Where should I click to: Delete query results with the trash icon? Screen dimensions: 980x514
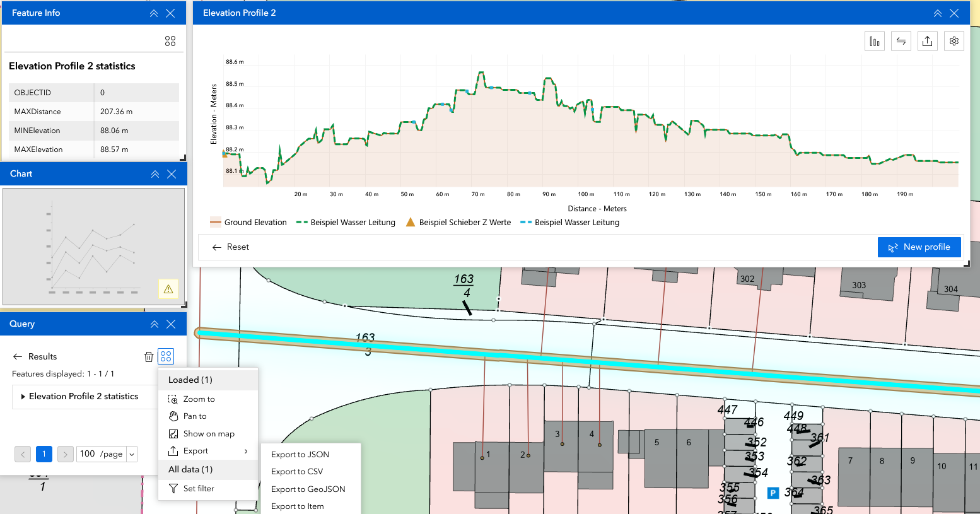[x=148, y=356]
